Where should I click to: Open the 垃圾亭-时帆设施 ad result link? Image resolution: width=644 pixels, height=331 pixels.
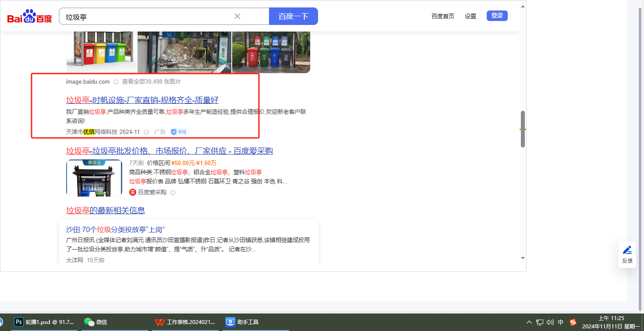[142, 100]
